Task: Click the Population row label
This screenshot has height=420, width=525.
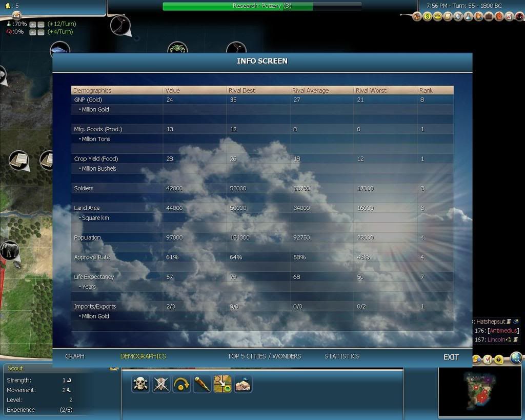Action: [87, 237]
